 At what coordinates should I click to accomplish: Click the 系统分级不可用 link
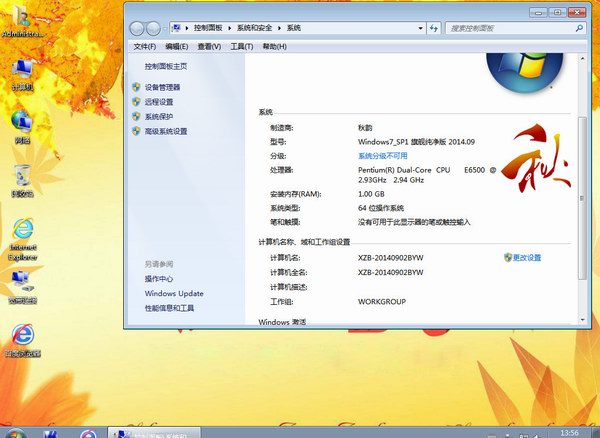click(383, 156)
